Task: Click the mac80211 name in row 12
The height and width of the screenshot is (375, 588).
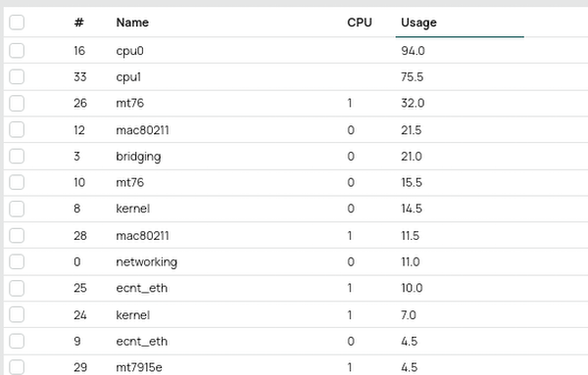Action: point(142,130)
